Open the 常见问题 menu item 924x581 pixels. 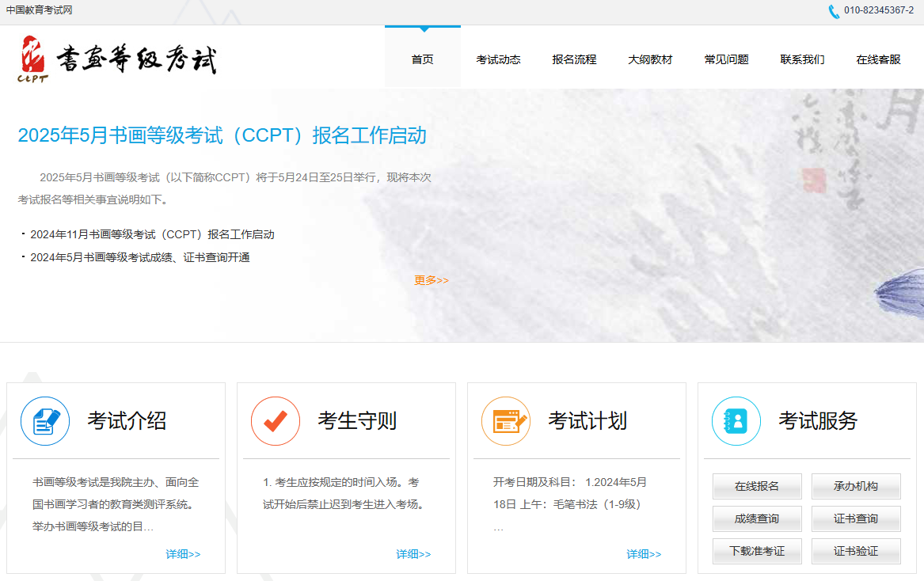(727, 59)
